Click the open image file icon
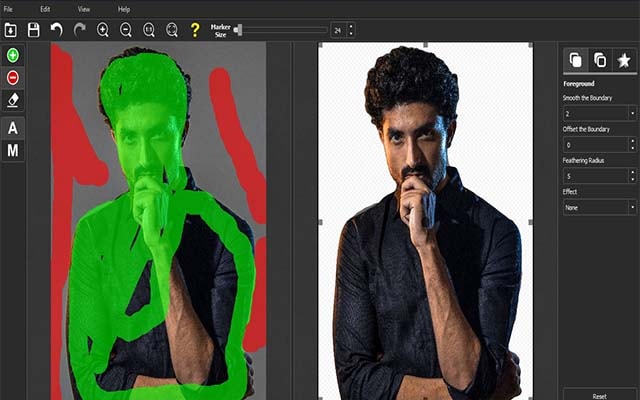Screen dimensions: 640x400 click(x=11, y=30)
